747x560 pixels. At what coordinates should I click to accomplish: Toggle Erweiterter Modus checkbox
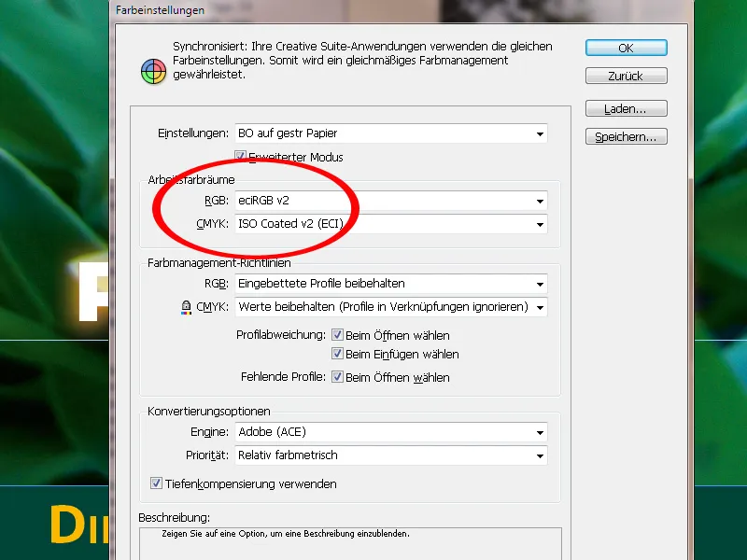click(x=240, y=156)
